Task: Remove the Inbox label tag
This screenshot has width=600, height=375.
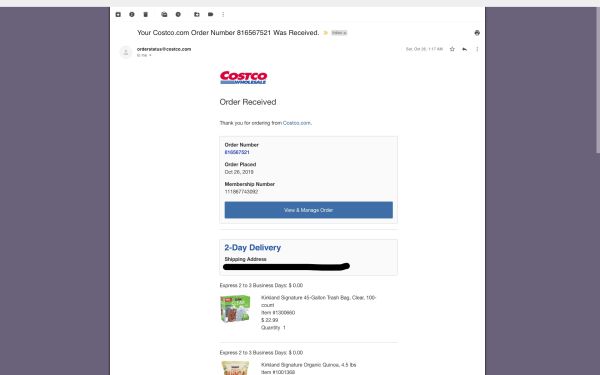Action: pyautogui.click(x=345, y=33)
